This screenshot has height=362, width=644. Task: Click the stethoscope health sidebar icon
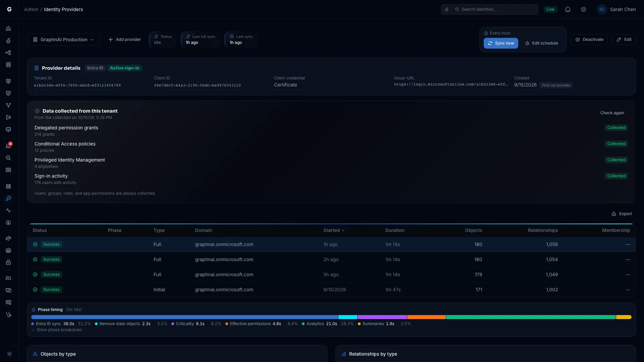coord(8,314)
